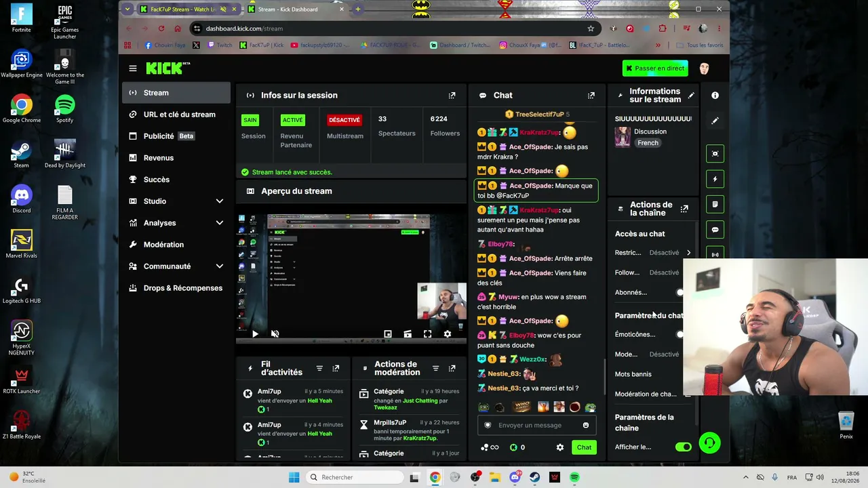Viewport: 868px width, 488px height.
Task: Pop out the Actions de modération panel
Action: pyautogui.click(x=452, y=369)
